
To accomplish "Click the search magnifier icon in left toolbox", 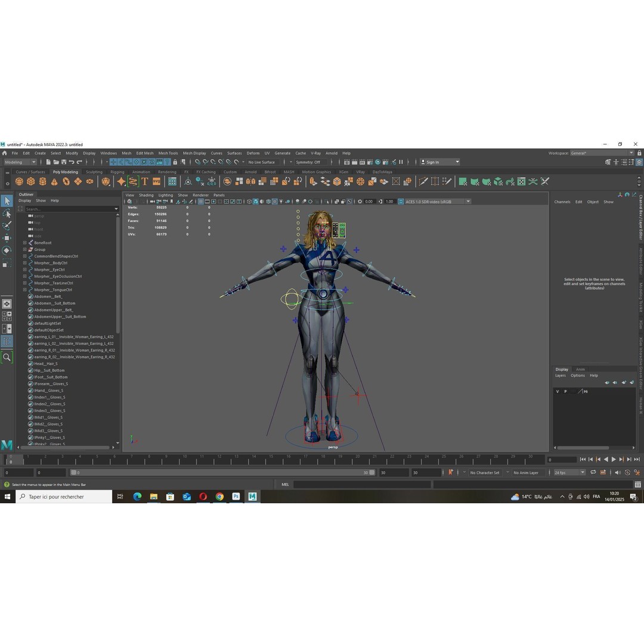I will [x=7, y=357].
